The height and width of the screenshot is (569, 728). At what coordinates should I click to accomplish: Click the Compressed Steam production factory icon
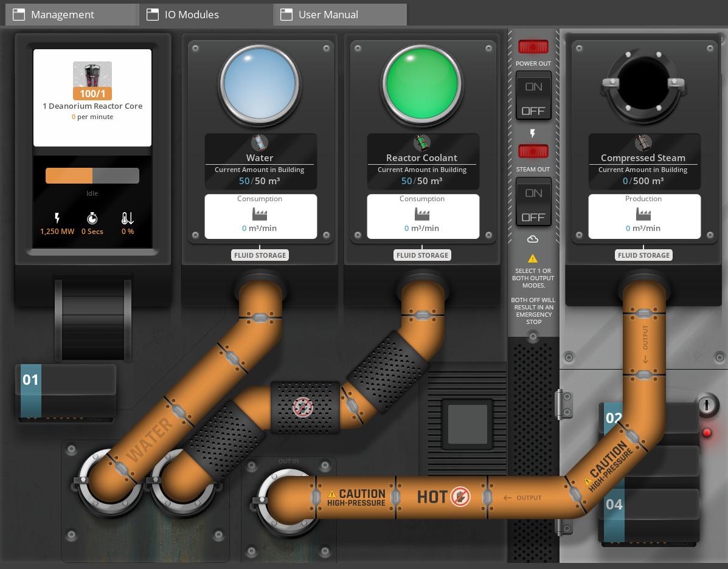643,214
